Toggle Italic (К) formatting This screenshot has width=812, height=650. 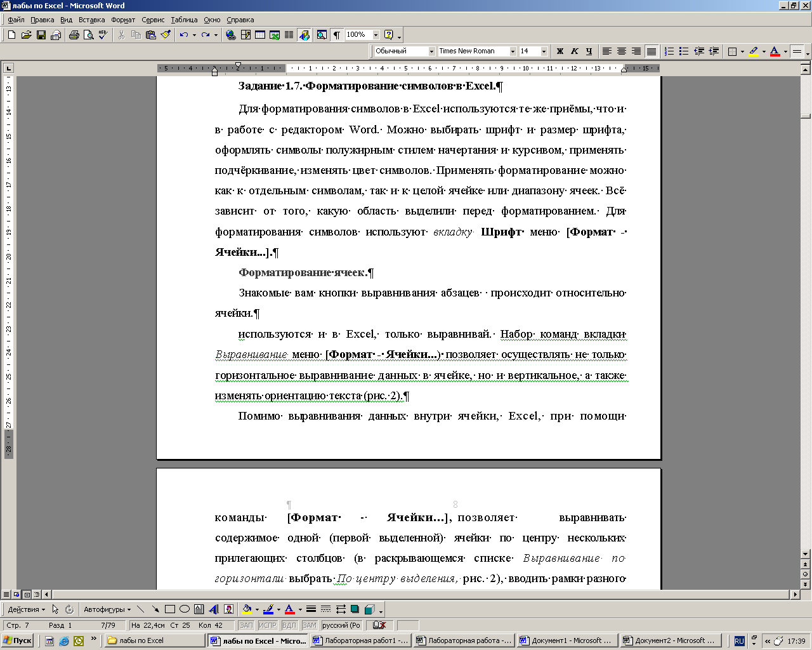(x=575, y=51)
